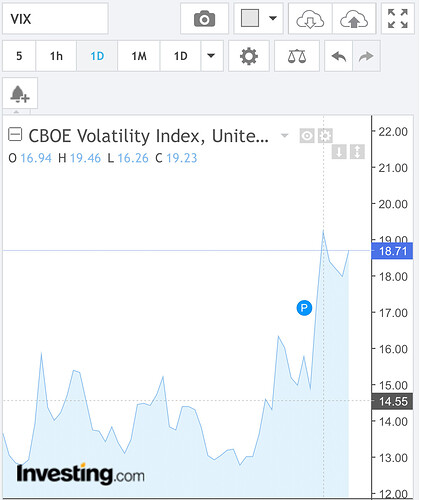The height and width of the screenshot is (500, 427).
Task: Open series format gear in legend
Action: pyautogui.click(x=325, y=136)
